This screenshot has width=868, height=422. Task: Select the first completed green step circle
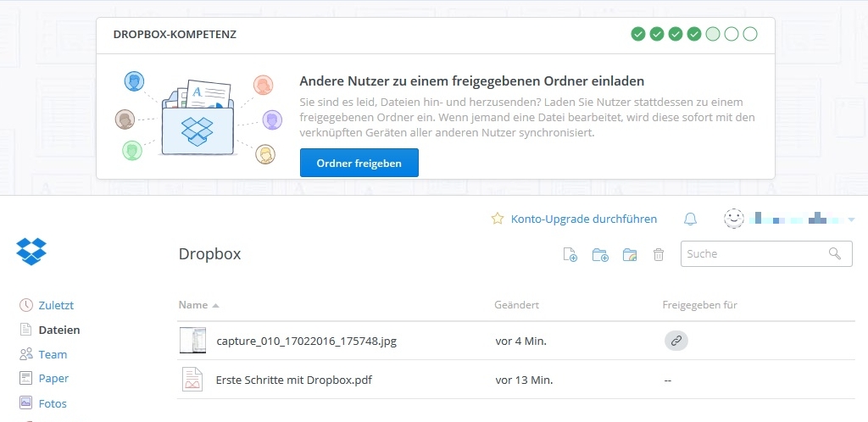(638, 34)
